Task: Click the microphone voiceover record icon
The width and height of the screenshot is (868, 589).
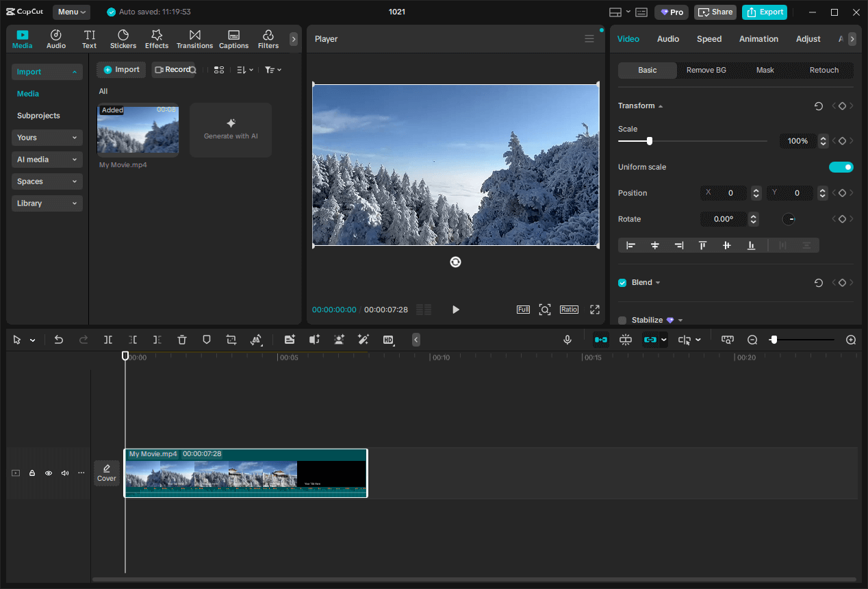Action: [x=567, y=340]
